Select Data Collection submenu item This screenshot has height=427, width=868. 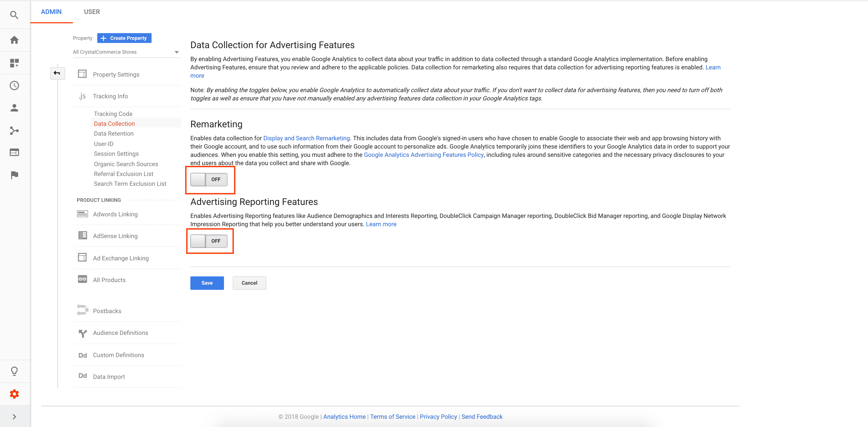point(114,124)
